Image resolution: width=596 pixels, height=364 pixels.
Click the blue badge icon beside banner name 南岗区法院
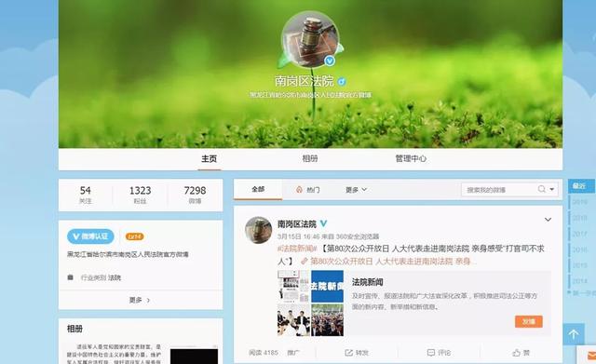tap(342, 81)
